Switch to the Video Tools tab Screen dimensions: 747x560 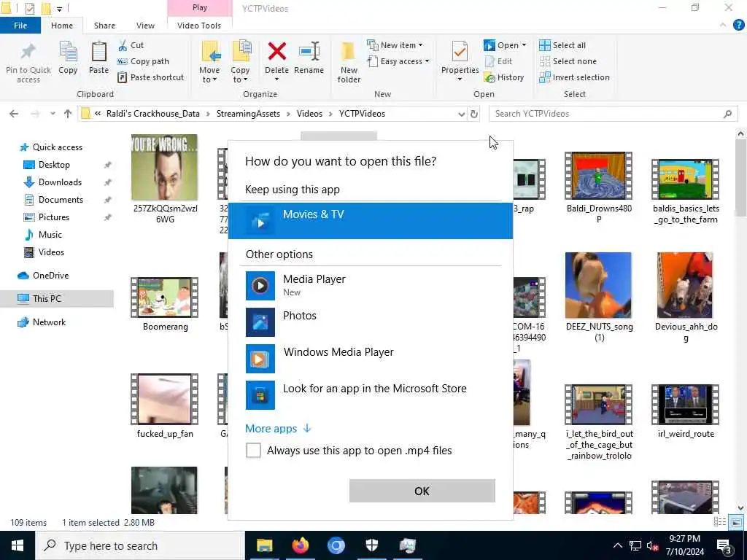[x=199, y=26]
